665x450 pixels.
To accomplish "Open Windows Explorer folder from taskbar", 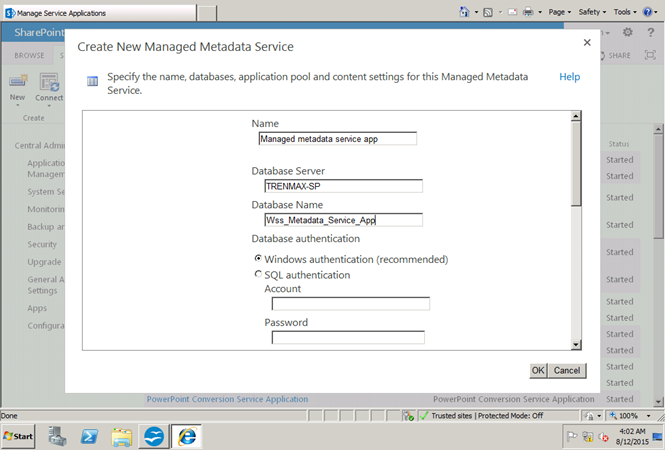I will tap(122, 437).
